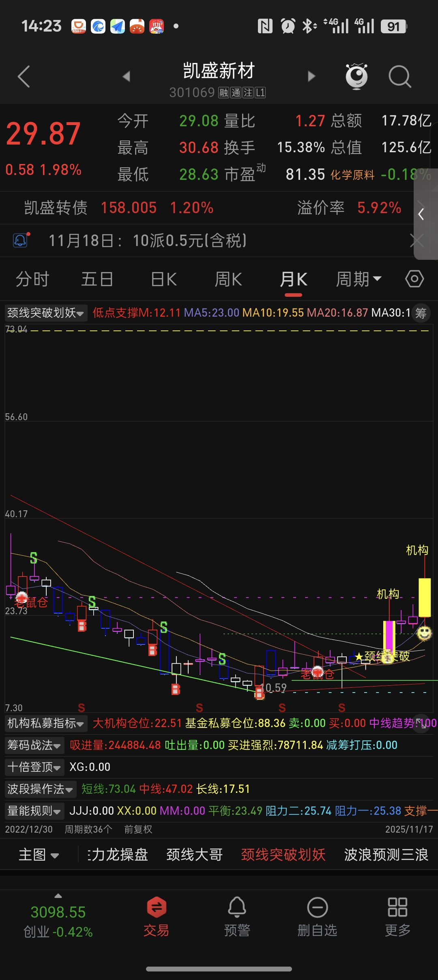Open NFC status bar icon
438x980 pixels.
coord(265,26)
